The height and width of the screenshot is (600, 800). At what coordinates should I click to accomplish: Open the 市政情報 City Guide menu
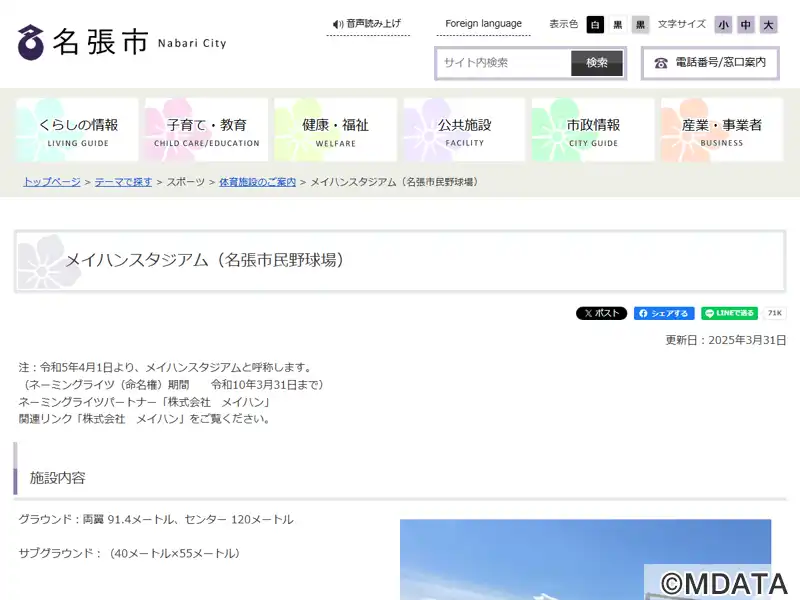(593, 130)
